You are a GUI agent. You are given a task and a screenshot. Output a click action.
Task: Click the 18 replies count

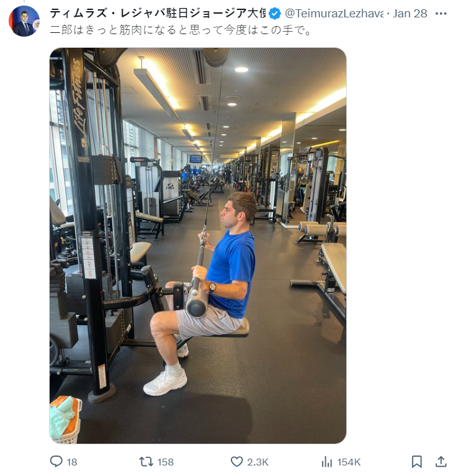[72, 462]
